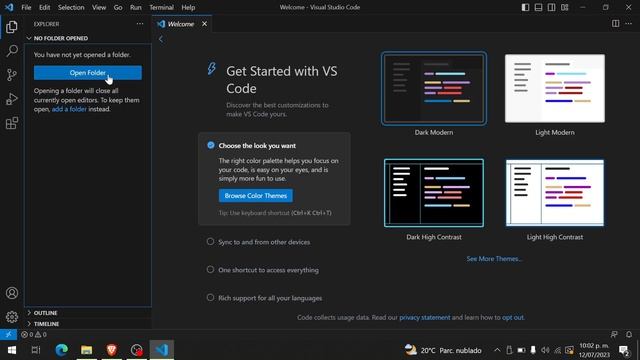Close the Welcome tab
The image size is (640, 360).
click(204, 24)
